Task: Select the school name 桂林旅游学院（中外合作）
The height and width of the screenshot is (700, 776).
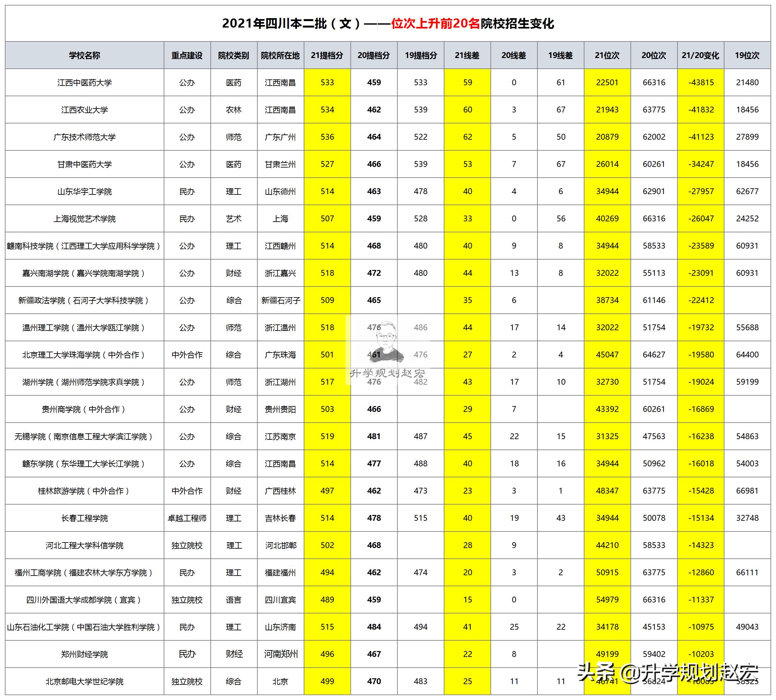Action: (x=84, y=491)
